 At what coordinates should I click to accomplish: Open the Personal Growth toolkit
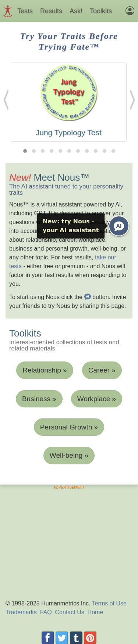[69, 427]
